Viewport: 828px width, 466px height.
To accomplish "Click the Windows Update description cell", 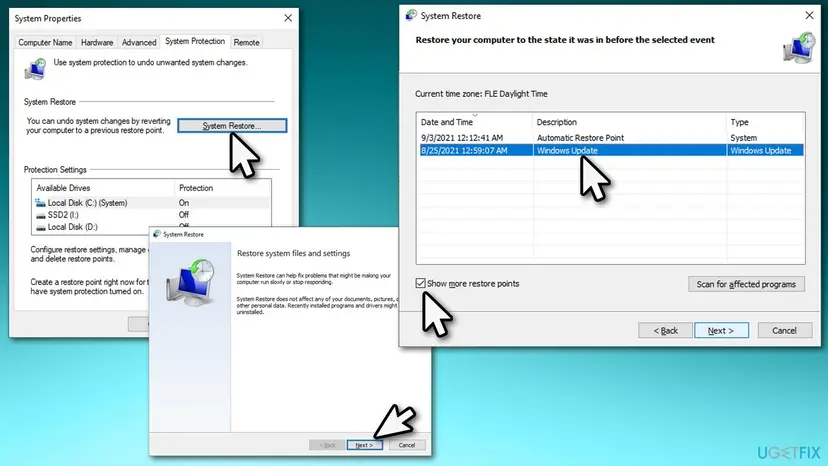I will 567,151.
